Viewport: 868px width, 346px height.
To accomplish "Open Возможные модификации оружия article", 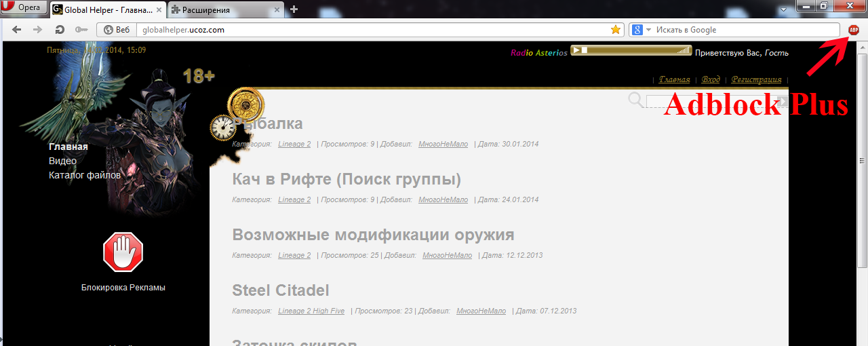I will coord(373,235).
